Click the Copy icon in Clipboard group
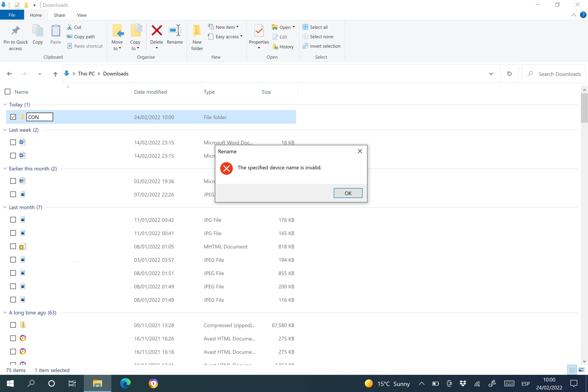The height and width of the screenshot is (392, 588). click(x=38, y=31)
